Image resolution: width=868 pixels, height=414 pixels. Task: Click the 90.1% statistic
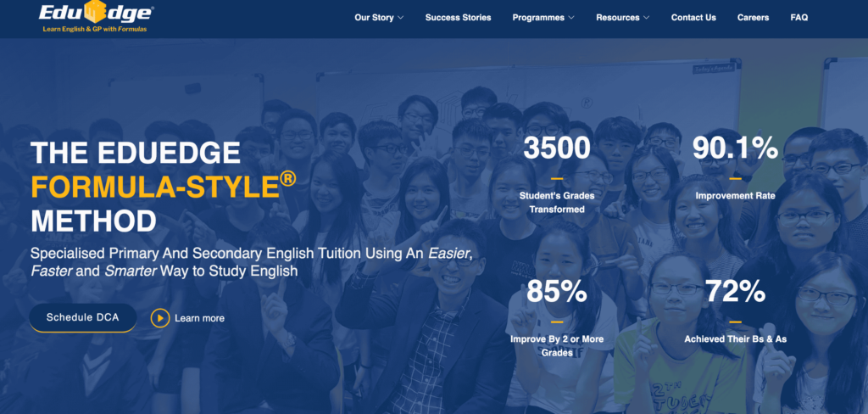pyautogui.click(x=735, y=148)
